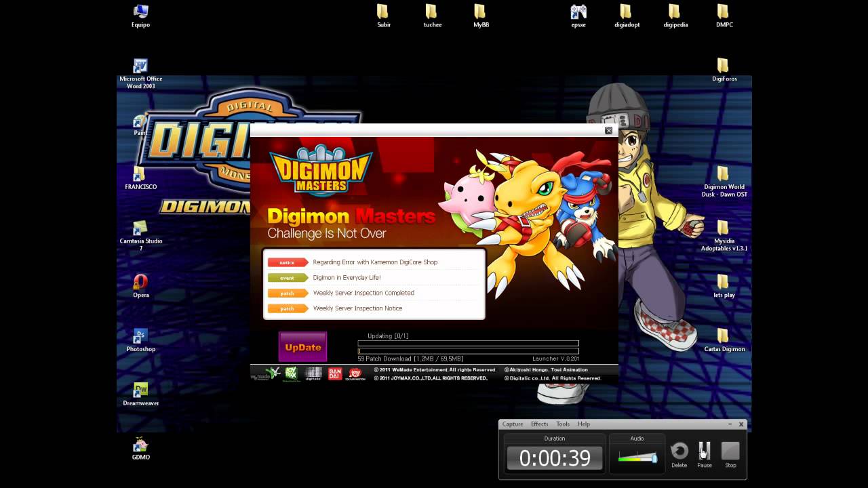
Task: Click the Digimon Masters logo in launcher
Action: (x=321, y=170)
